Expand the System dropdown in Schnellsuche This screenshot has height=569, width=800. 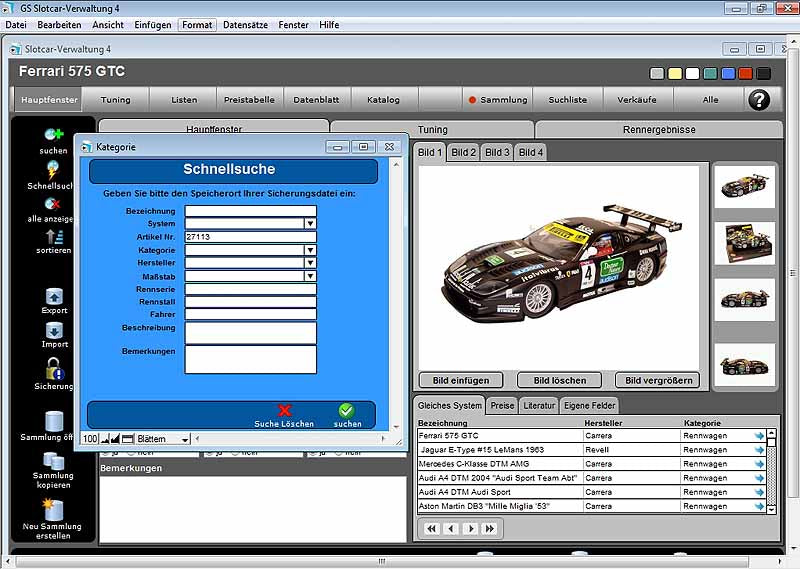click(310, 224)
